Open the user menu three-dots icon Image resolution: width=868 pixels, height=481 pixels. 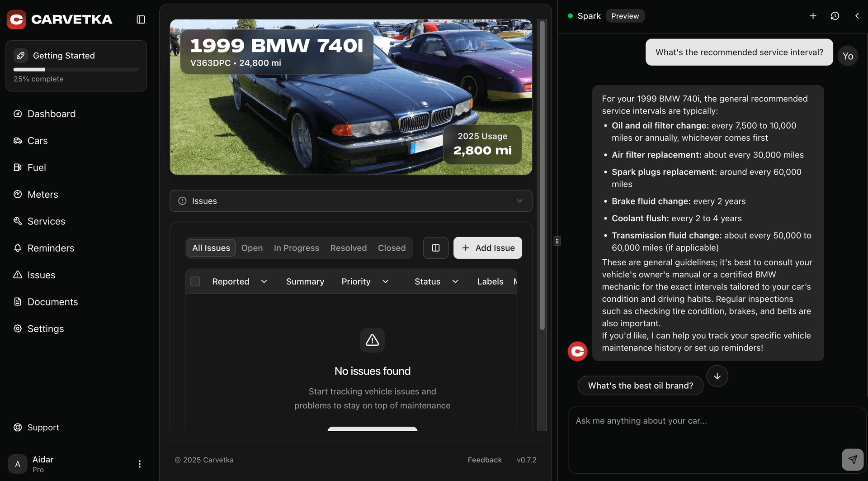click(x=139, y=464)
